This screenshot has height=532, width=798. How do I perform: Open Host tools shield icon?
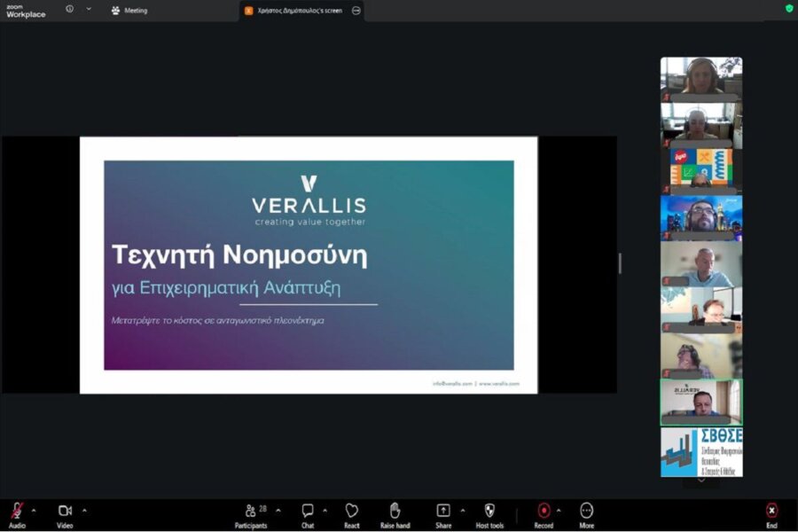point(489,511)
